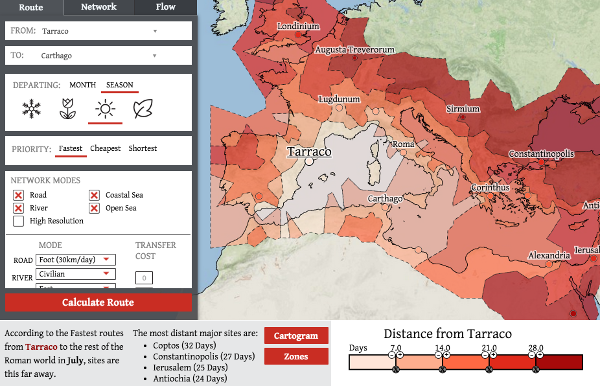The image size is (600, 386).
Task: Switch to the Flow tab
Action: pyautogui.click(x=165, y=7)
